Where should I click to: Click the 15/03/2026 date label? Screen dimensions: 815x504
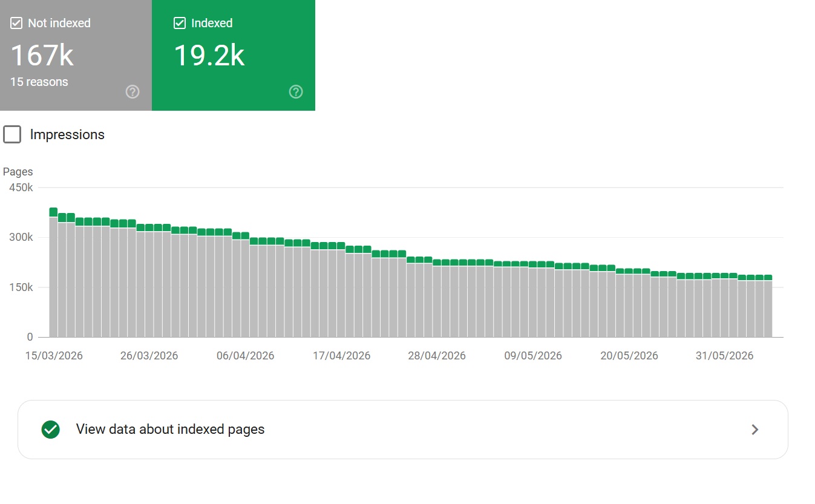pos(54,356)
